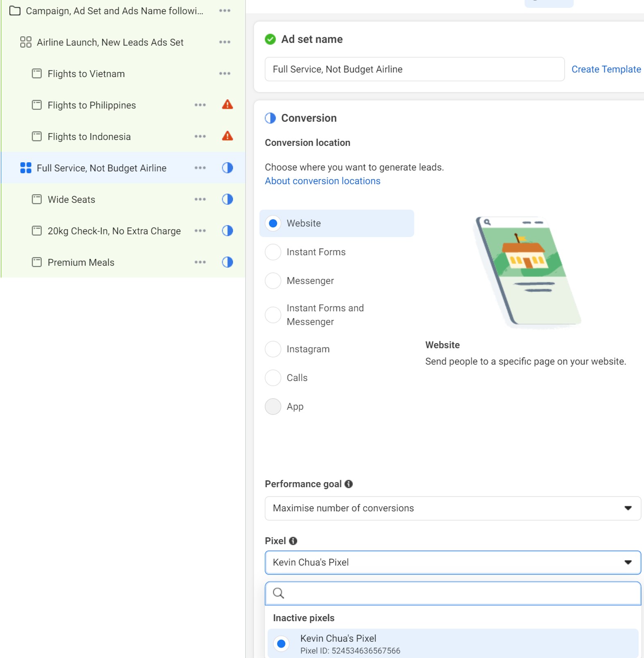This screenshot has width=644, height=658.
Task: Select the 20kg Check-In, No Extra Charge ad
Action: (114, 231)
